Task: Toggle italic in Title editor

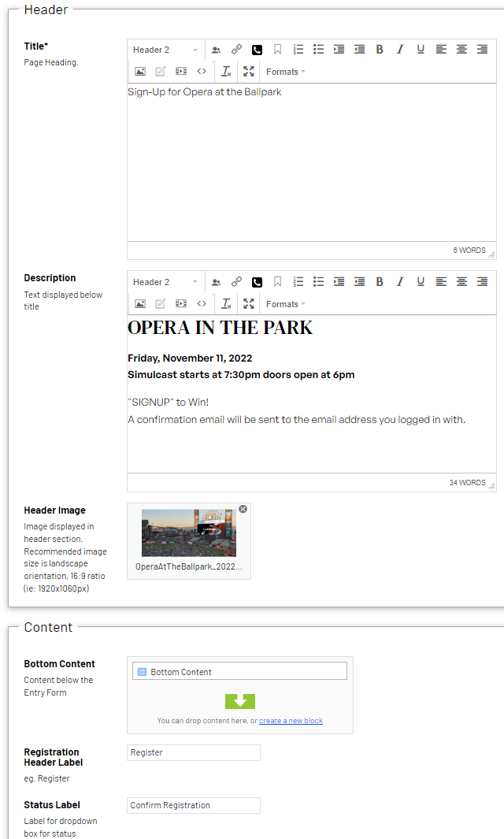Action: point(400,50)
